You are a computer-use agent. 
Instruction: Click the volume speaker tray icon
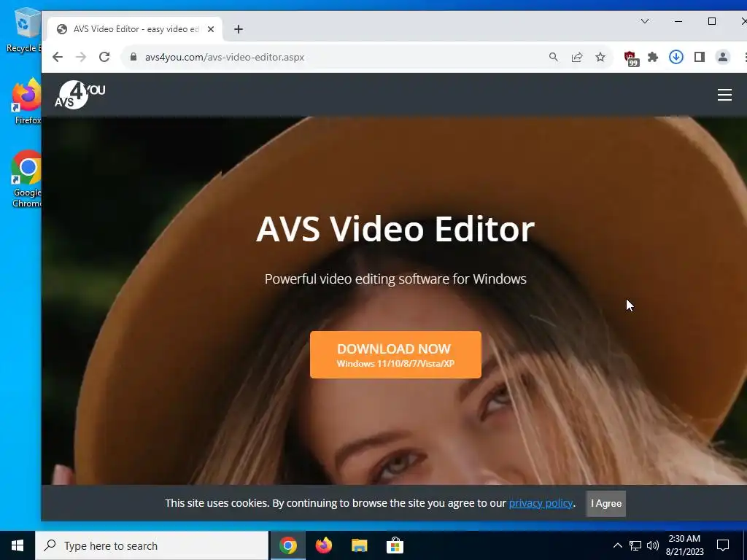(x=653, y=545)
